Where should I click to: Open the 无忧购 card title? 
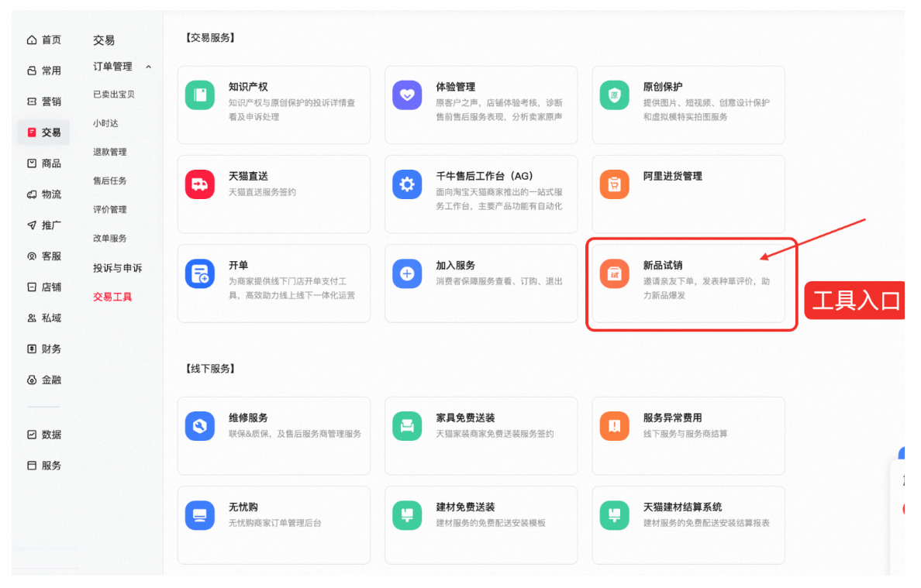[x=243, y=507]
